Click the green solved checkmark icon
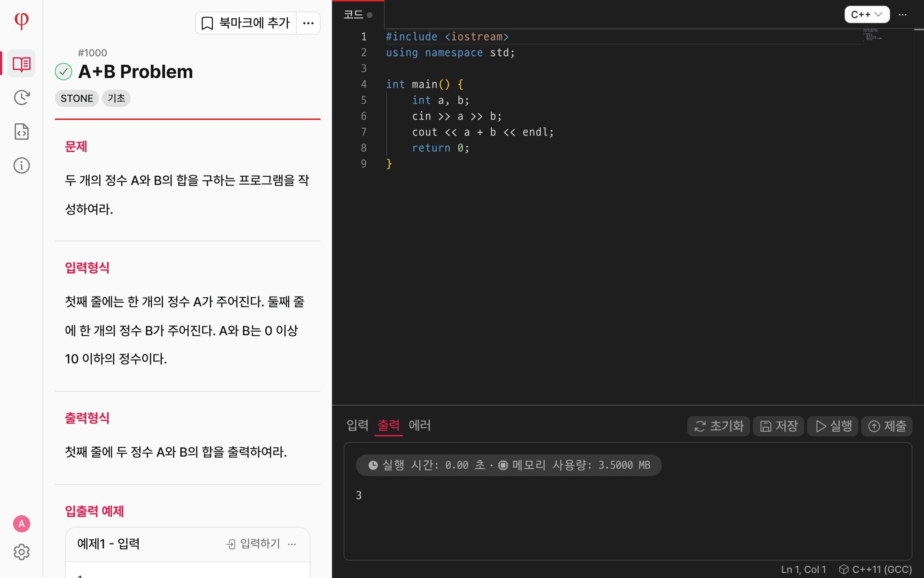This screenshot has width=924, height=578. [x=64, y=72]
